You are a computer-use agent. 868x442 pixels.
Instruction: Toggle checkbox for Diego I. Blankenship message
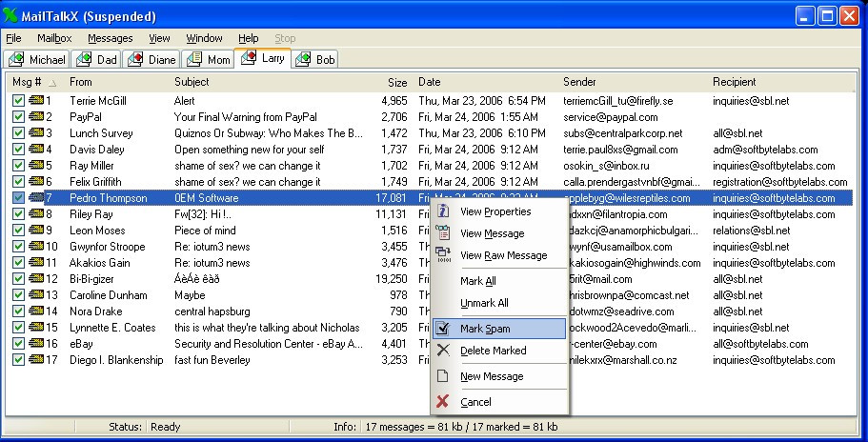pos(18,359)
